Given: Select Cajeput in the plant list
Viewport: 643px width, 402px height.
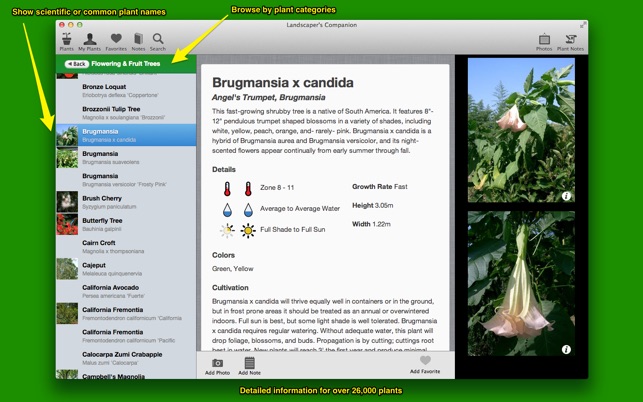Looking at the screenshot, I should click(126, 269).
